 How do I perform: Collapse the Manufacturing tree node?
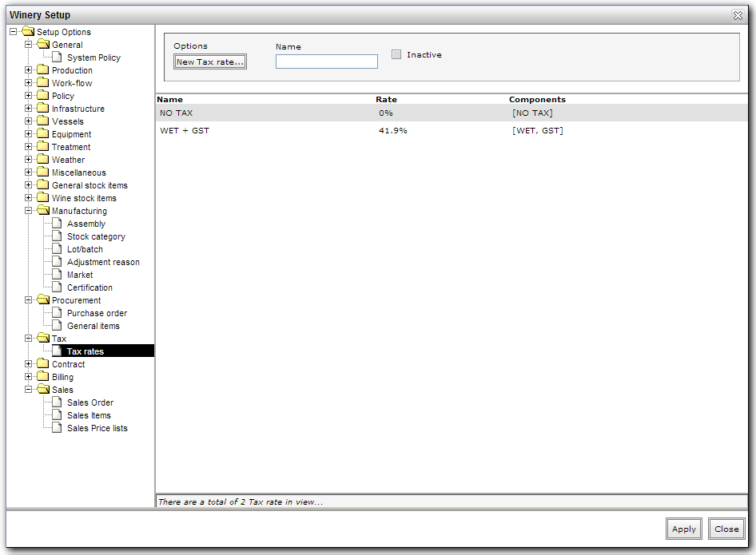[x=29, y=211]
